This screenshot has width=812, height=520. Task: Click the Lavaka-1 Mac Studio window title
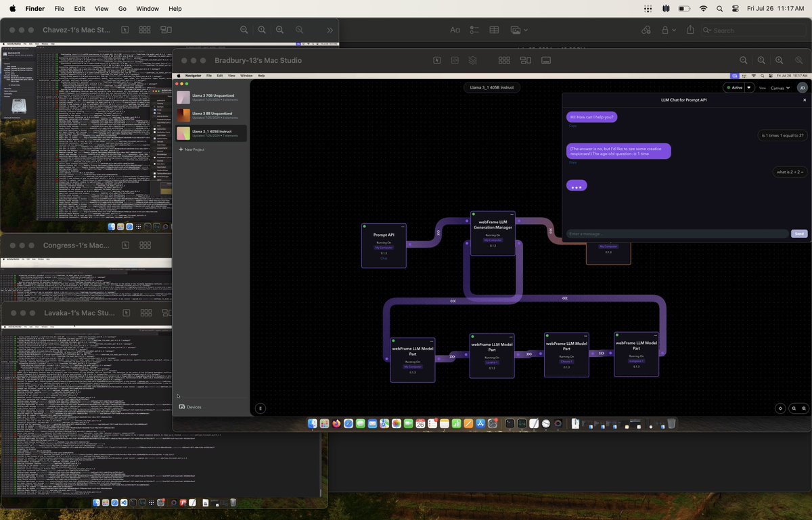click(78, 313)
